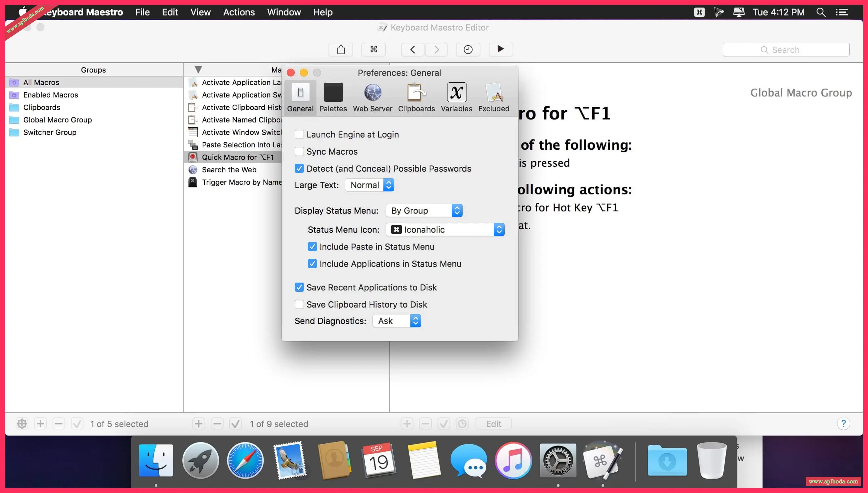Switch to the Variables preferences tab
This screenshot has height=493, width=868.
456,97
